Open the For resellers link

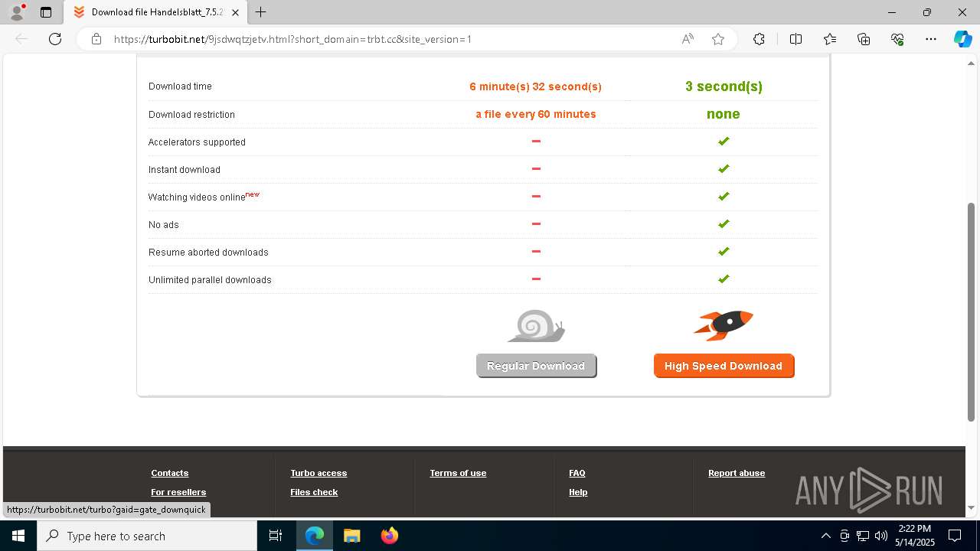[178, 492]
